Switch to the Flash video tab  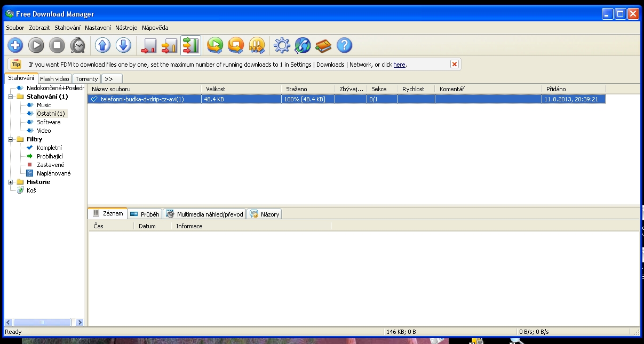[x=54, y=79]
